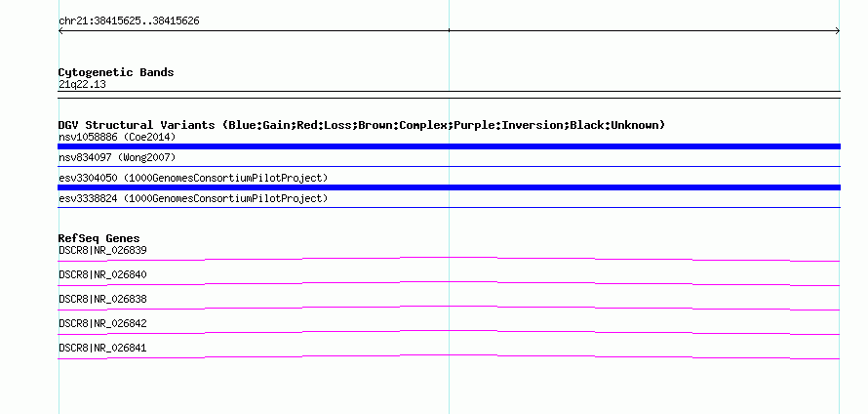Open transcript DSCR8|NR_026841

pos(102,348)
